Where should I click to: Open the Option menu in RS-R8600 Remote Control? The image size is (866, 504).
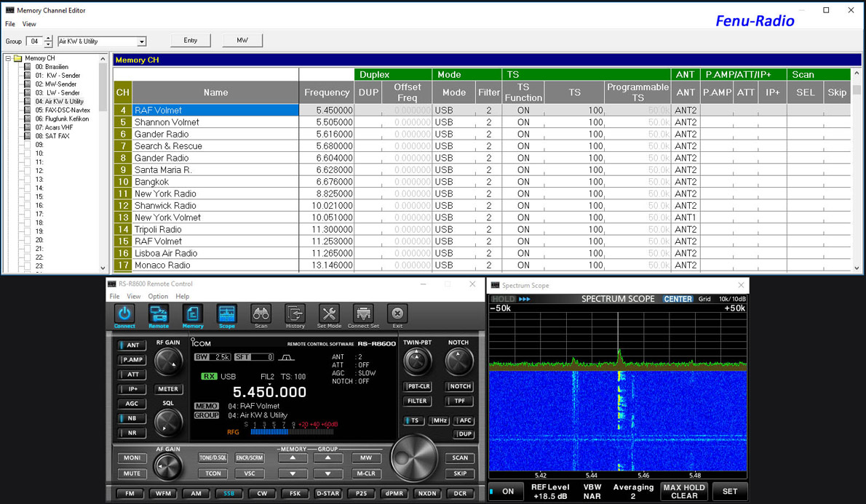(x=157, y=296)
